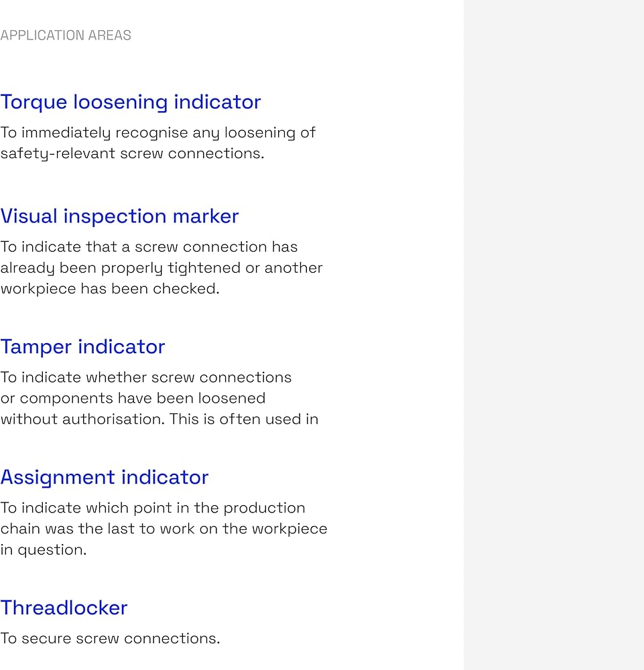Screen dimensions: 644x670
Task: Click the word 'marker' in Visual inspection heading
Action: tap(206, 216)
